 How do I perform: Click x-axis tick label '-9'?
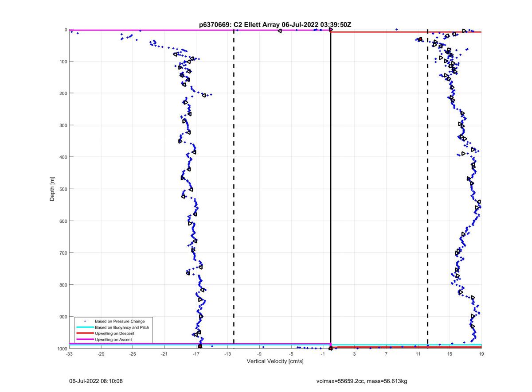click(259, 354)
